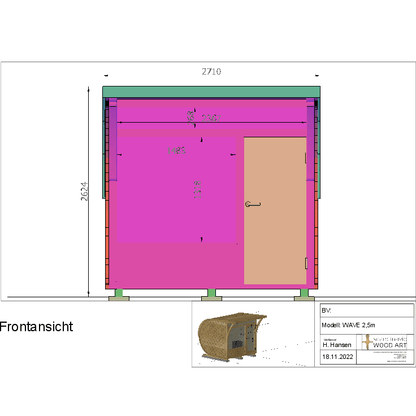Click the 2710 width dimension label
Viewport: 416px width, 416px height.
(211, 71)
